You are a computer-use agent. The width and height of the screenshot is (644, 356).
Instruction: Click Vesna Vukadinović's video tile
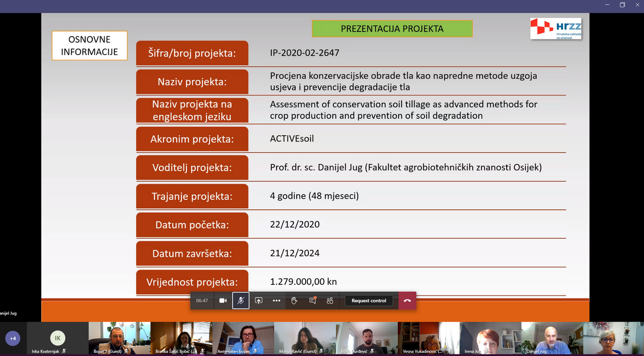tap(428, 338)
